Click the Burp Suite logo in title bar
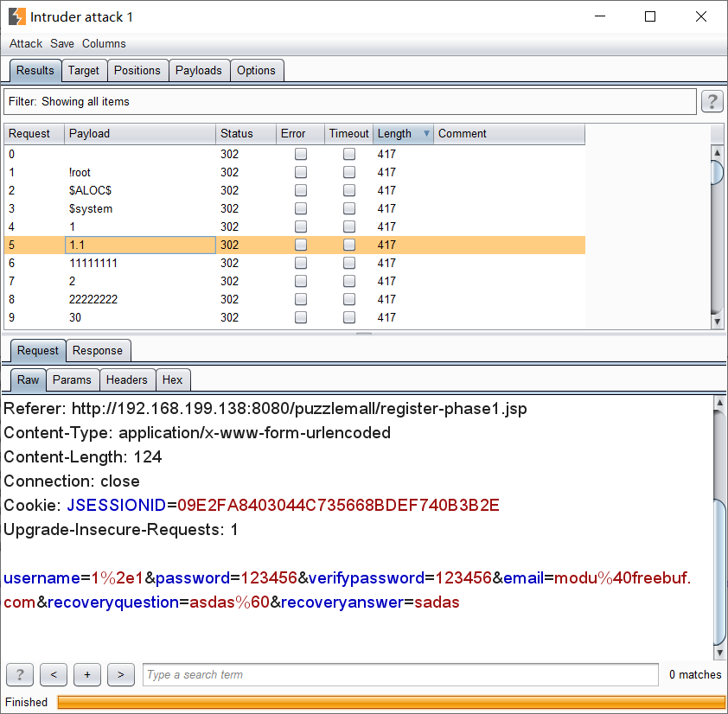This screenshot has width=728, height=714. coord(17,16)
